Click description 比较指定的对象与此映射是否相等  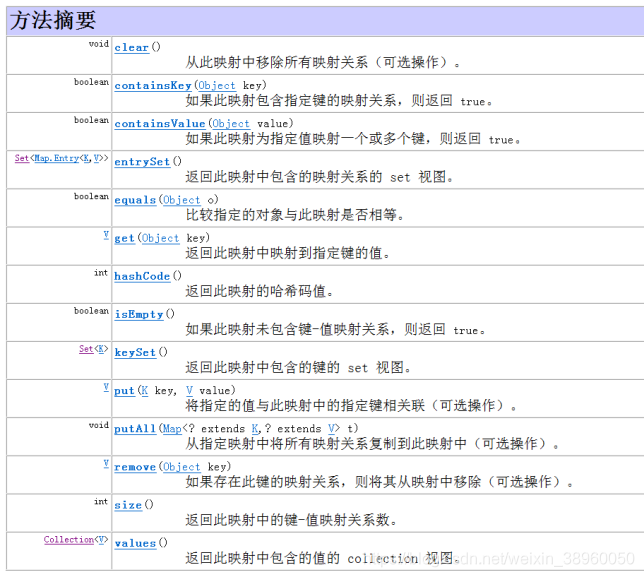click(x=294, y=215)
